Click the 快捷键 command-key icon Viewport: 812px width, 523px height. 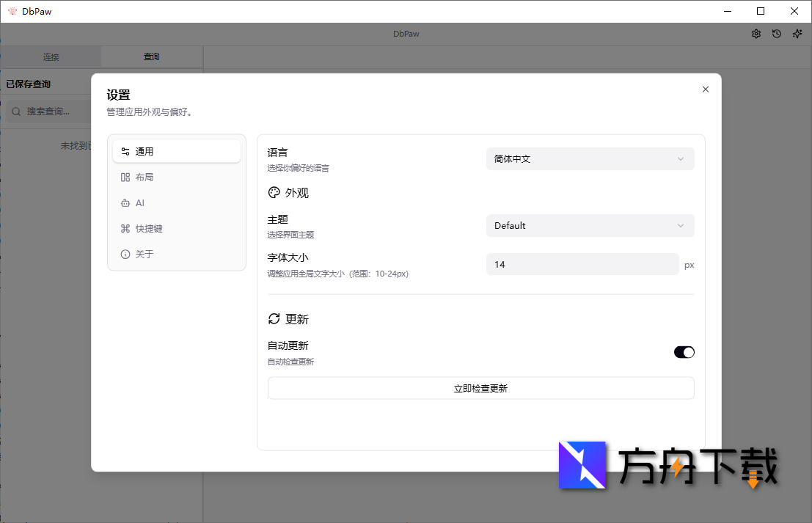(x=125, y=229)
